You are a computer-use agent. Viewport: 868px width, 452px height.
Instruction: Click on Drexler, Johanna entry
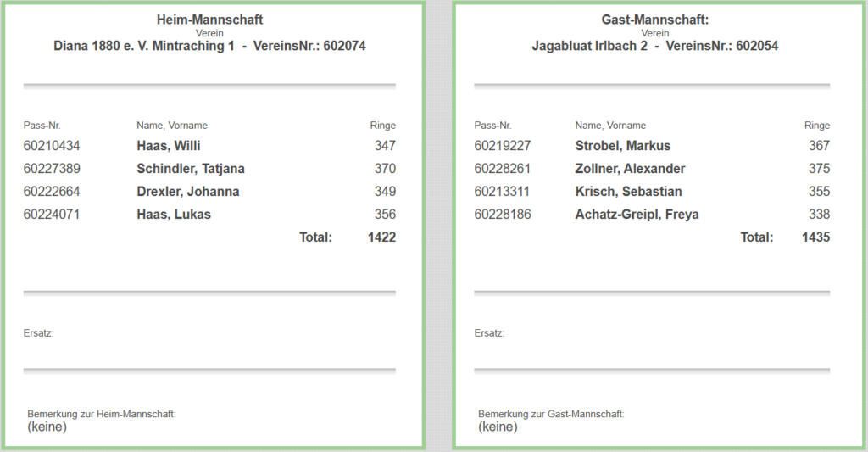click(188, 192)
